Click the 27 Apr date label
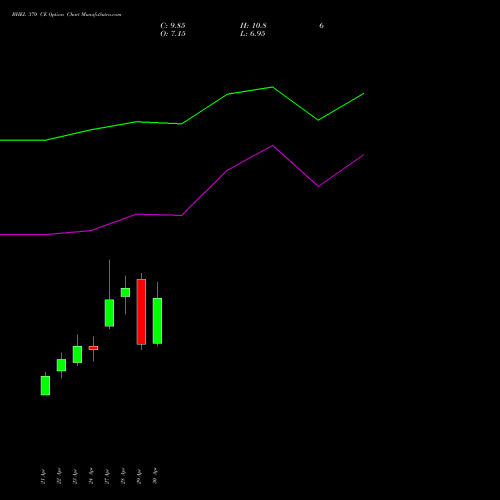This screenshot has height=500, width=500. 107,476
